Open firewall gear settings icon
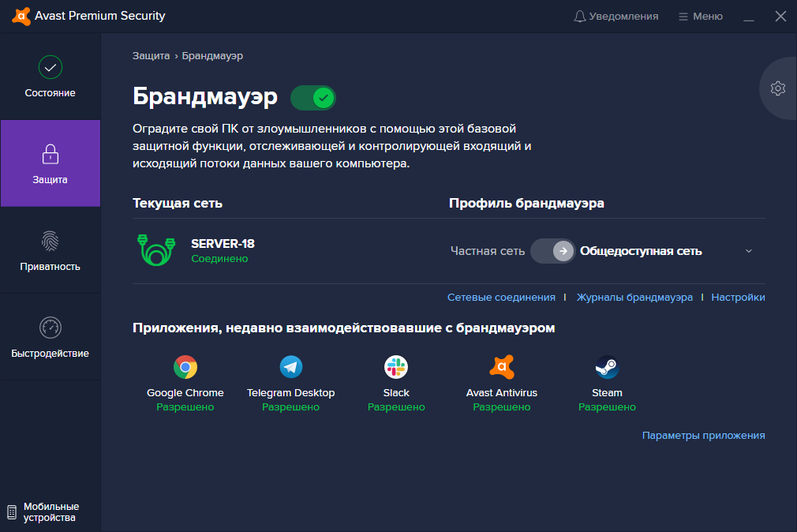The height and width of the screenshot is (532, 797). click(x=778, y=88)
